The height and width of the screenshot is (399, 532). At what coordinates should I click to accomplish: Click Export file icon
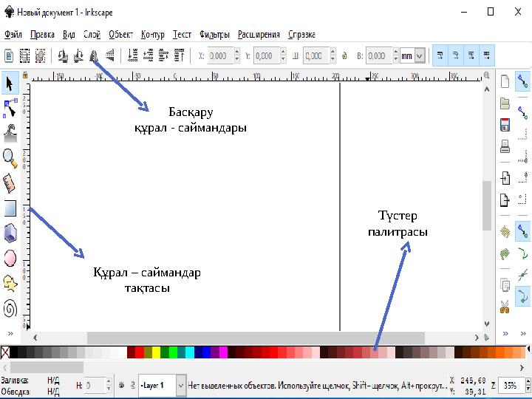click(x=505, y=199)
